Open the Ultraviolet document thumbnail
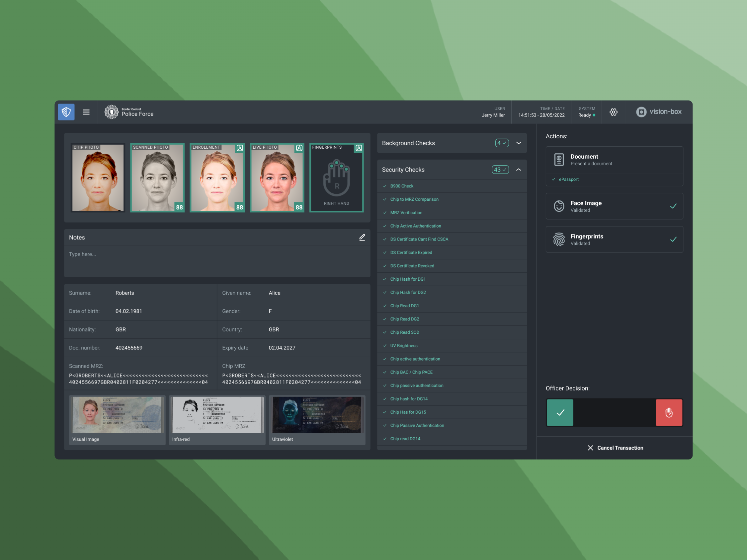Viewport: 747px width, 560px height. [x=317, y=416]
